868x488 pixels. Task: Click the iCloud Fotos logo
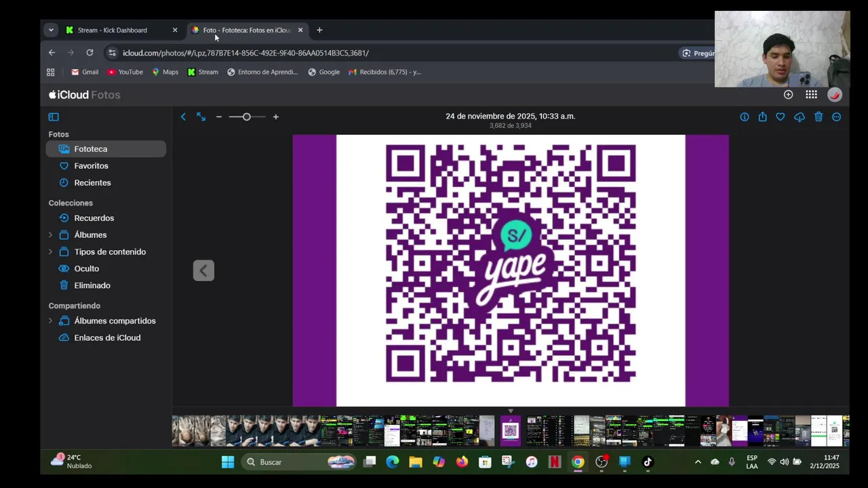85,95
